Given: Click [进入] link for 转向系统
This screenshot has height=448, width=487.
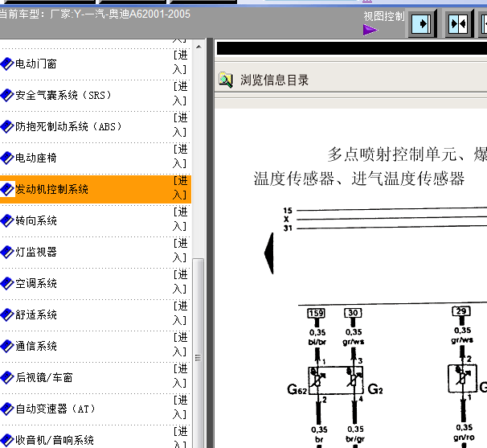Looking at the screenshot, I should tap(180, 220).
